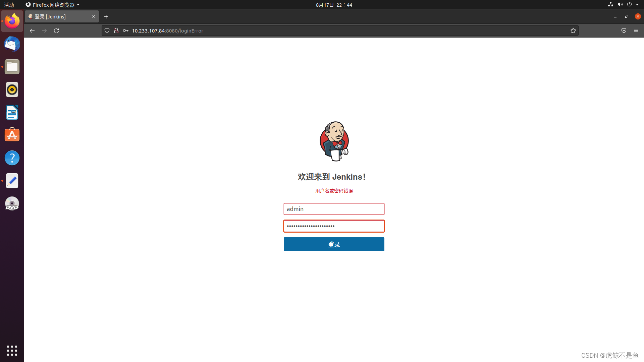View insecure connection lock icon info
Image resolution: width=644 pixels, height=362 pixels.
point(116,31)
